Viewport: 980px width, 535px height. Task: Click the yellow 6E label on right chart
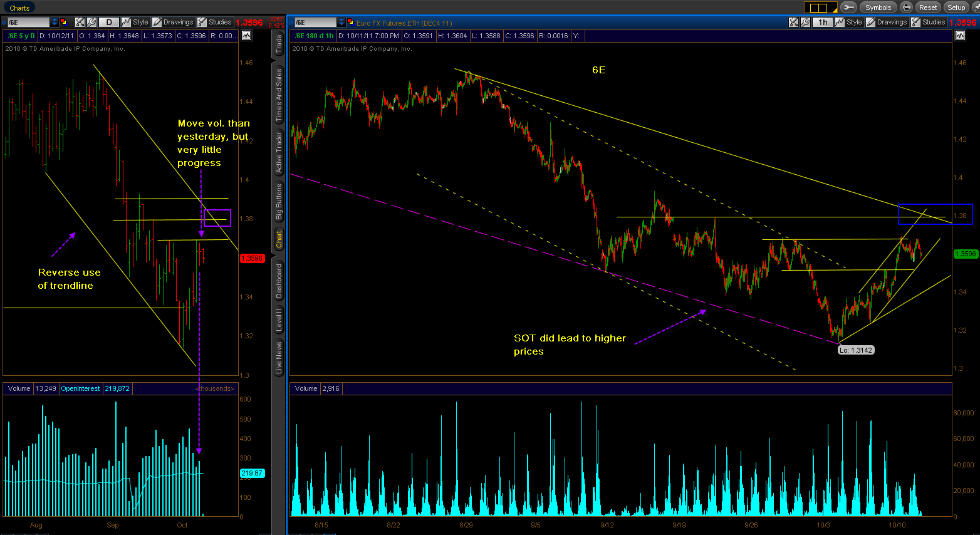(599, 70)
